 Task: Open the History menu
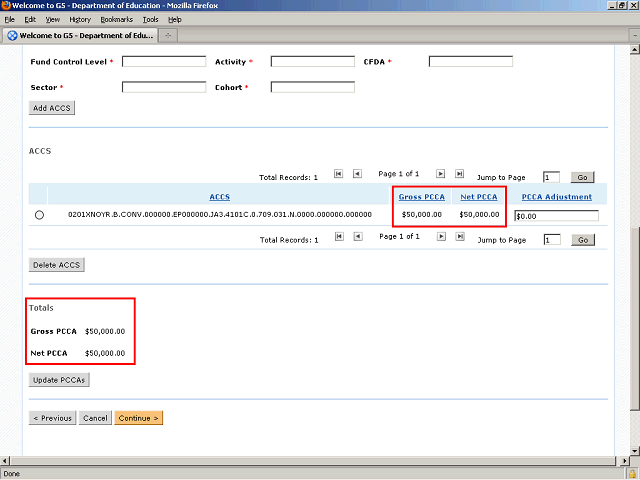point(80,20)
